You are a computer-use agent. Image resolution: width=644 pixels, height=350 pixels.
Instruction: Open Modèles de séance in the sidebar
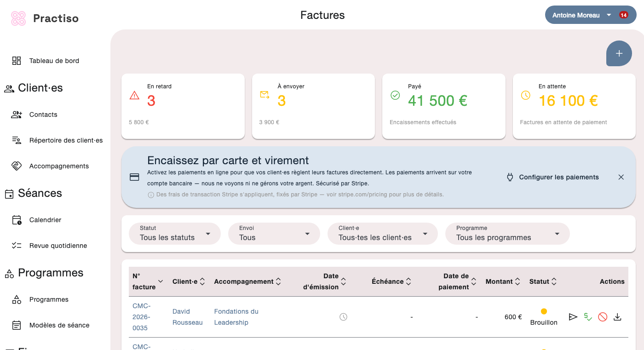coord(59,325)
